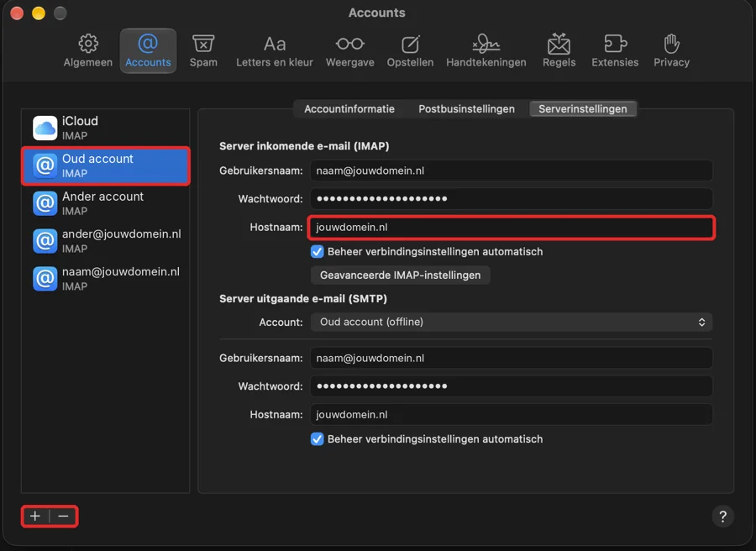Click the IMAP Wachtwoord field
The image size is (756, 551).
[512, 198]
